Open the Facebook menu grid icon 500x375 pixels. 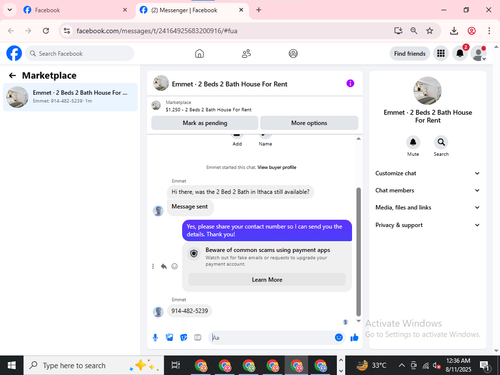(441, 53)
